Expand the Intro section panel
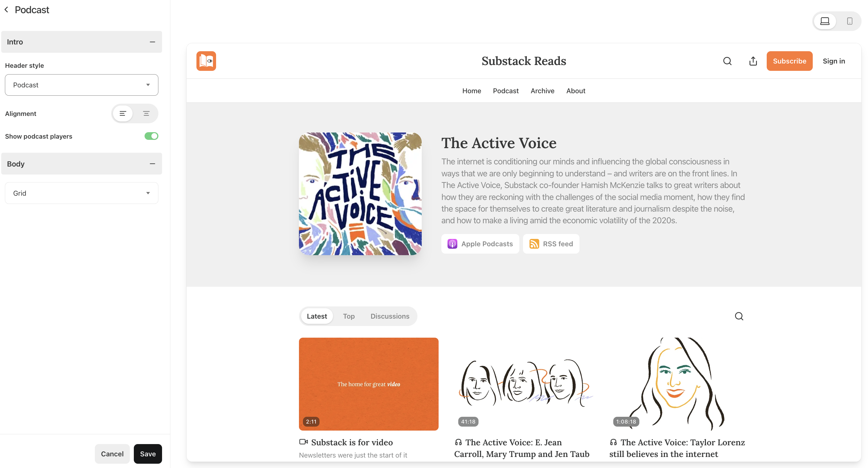This screenshot has width=868, height=468. point(152,41)
